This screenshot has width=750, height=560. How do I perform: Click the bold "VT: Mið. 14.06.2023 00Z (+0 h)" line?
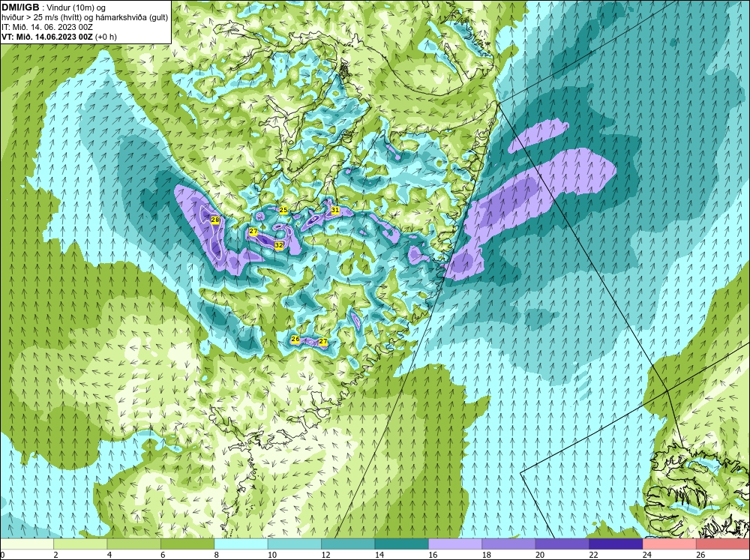pyautogui.click(x=58, y=37)
